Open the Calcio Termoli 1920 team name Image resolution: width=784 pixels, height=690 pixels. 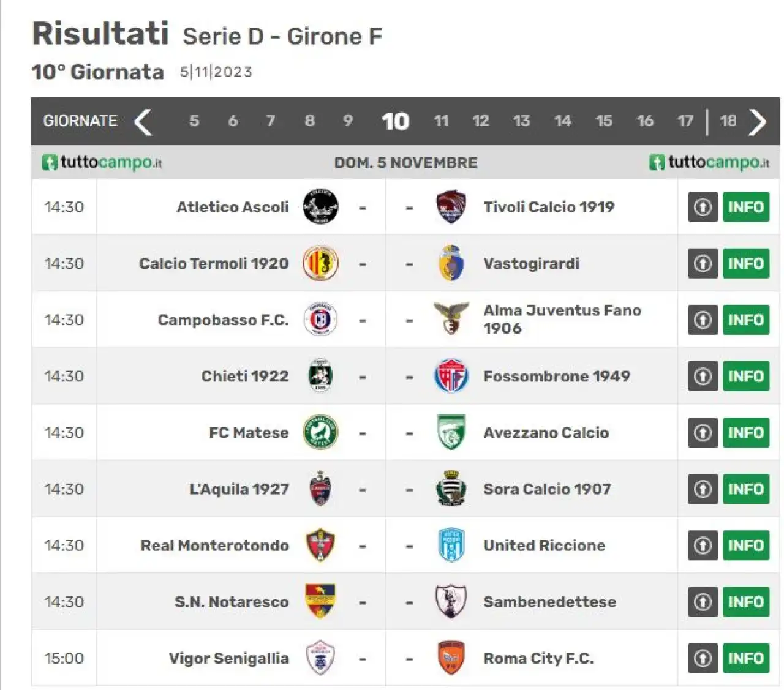214,263
